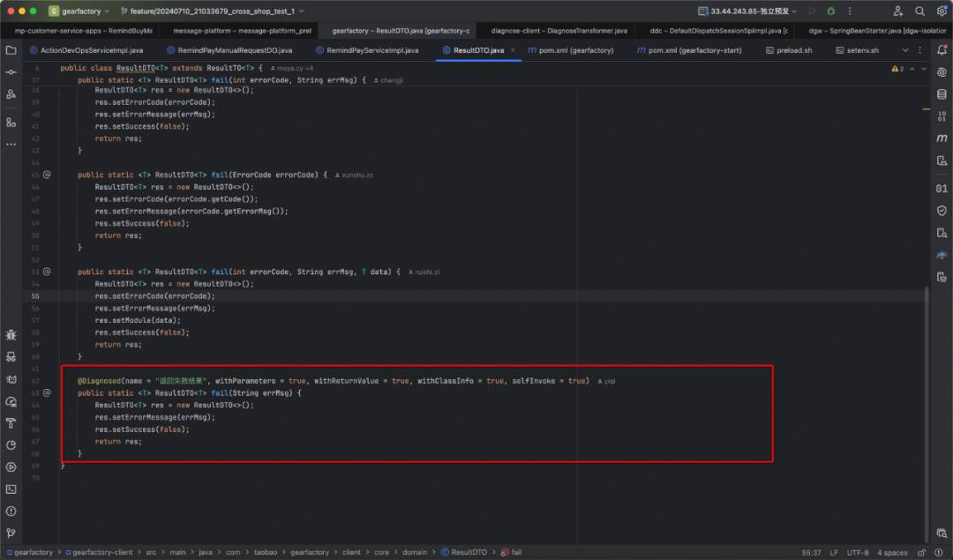Switch to preload.sh tab

pos(789,50)
